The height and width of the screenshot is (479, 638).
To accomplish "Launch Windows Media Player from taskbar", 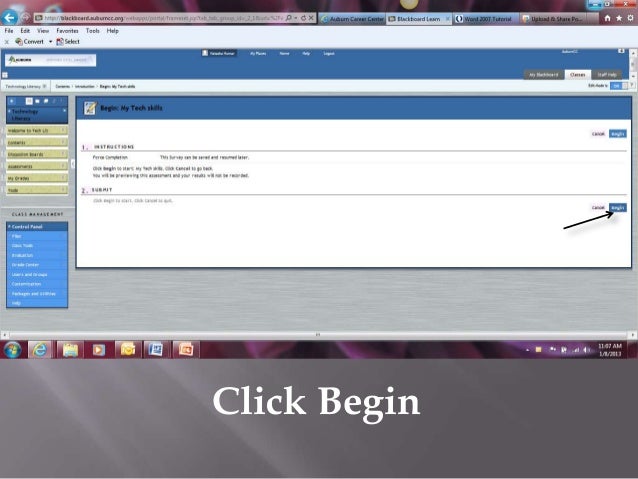I will pyautogui.click(x=98, y=350).
